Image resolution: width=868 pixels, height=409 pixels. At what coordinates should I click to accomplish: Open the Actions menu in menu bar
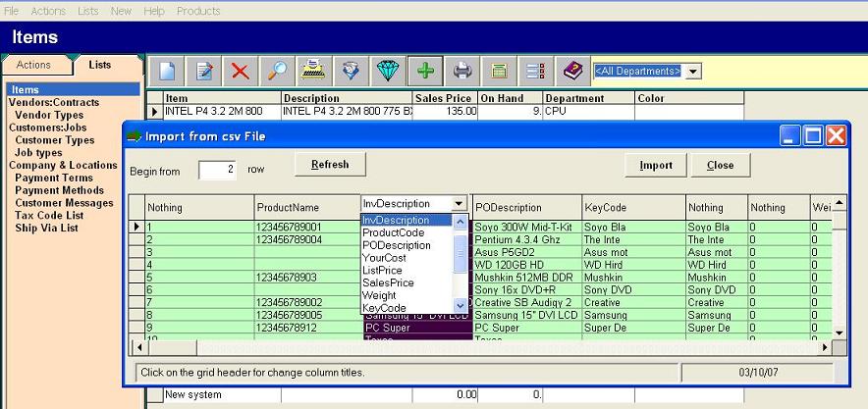tap(48, 11)
